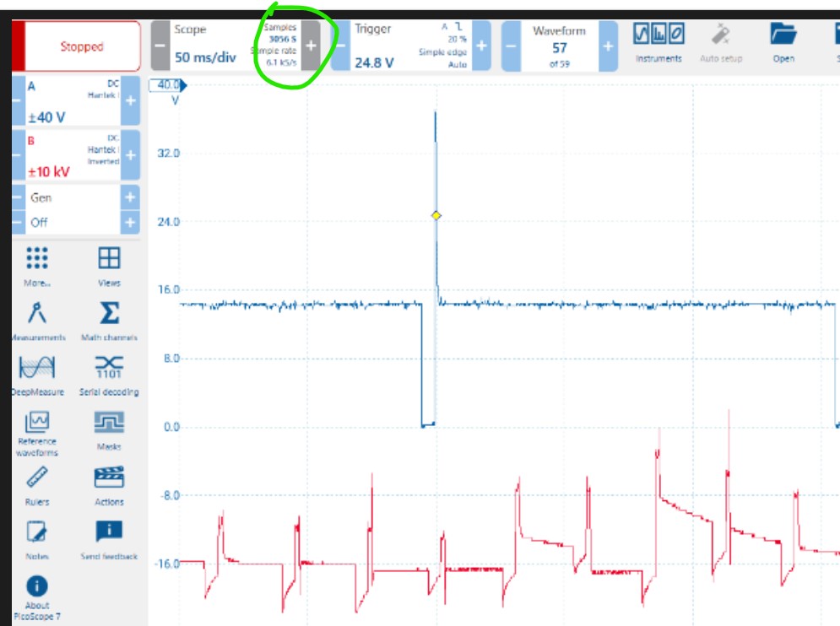Viewport: 840px width, 626px height.
Task: Open Math channels sigma icon
Action: [109, 314]
